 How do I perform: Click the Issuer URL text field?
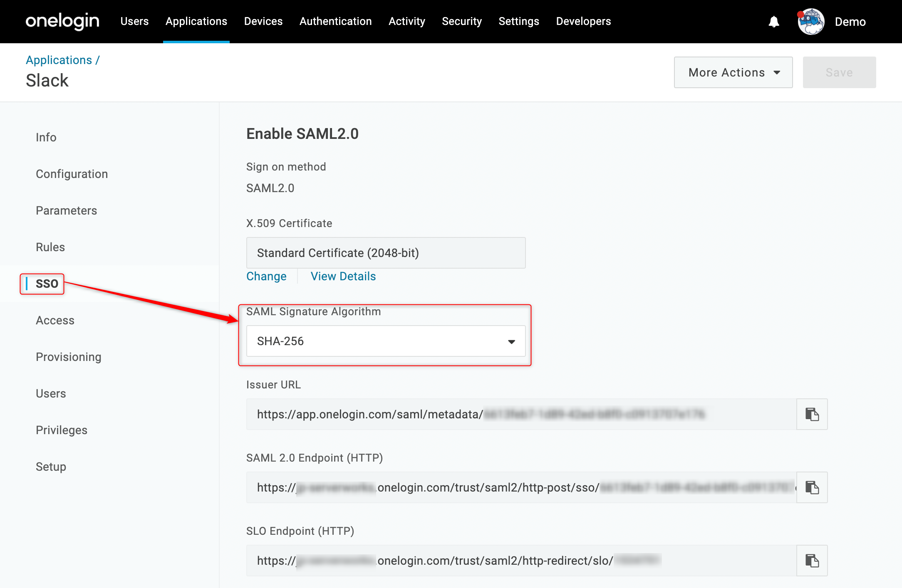point(521,414)
